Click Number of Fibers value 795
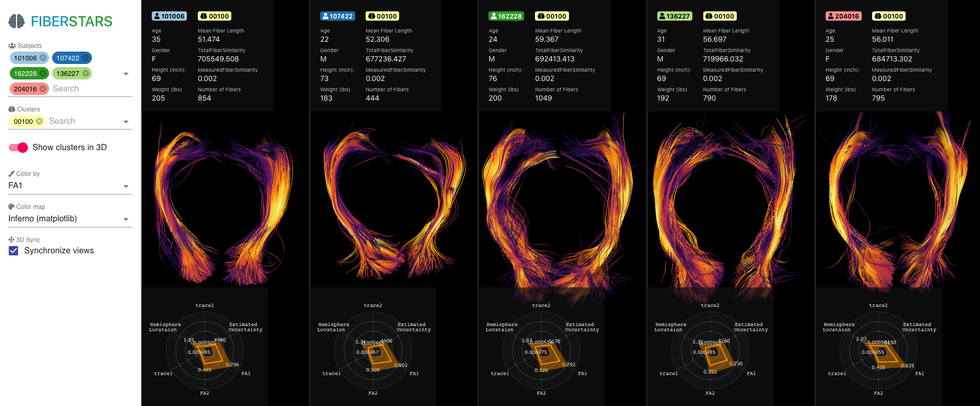 878,98
